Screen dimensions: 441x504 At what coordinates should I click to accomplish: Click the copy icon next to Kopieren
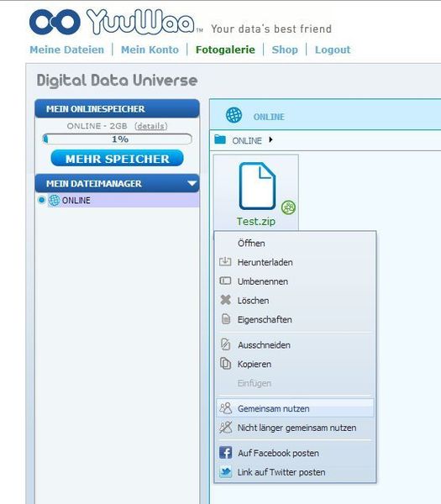pos(225,364)
